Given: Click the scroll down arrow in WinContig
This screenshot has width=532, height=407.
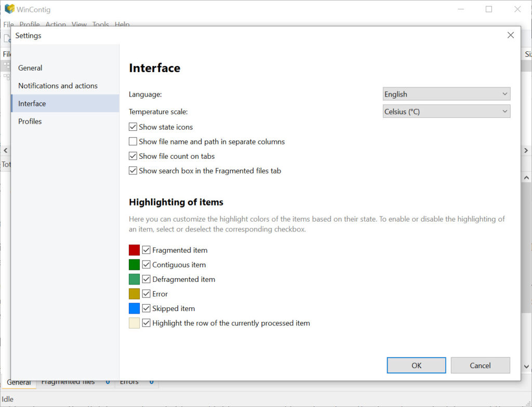Looking at the screenshot, I should pyautogui.click(x=526, y=367).
